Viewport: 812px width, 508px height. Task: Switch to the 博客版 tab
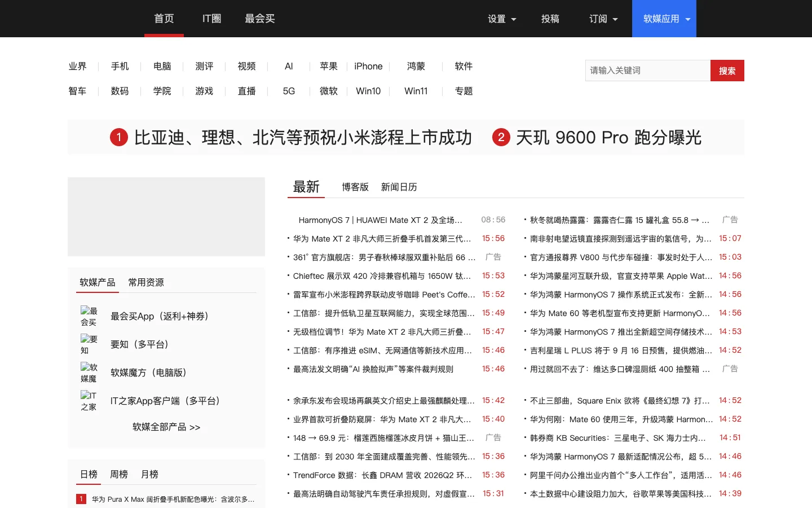355,187
